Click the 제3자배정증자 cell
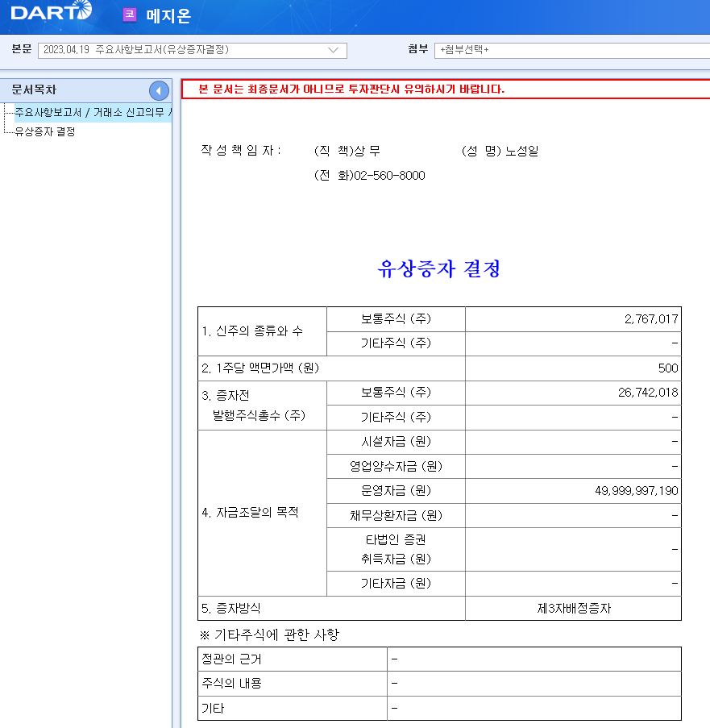 click(574, 608)
